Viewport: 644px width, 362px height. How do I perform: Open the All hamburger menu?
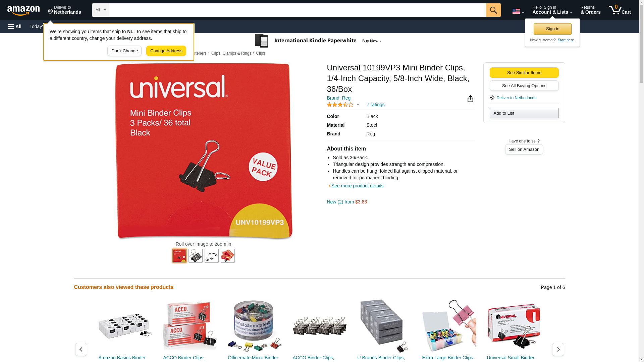(x=15, y=26)
